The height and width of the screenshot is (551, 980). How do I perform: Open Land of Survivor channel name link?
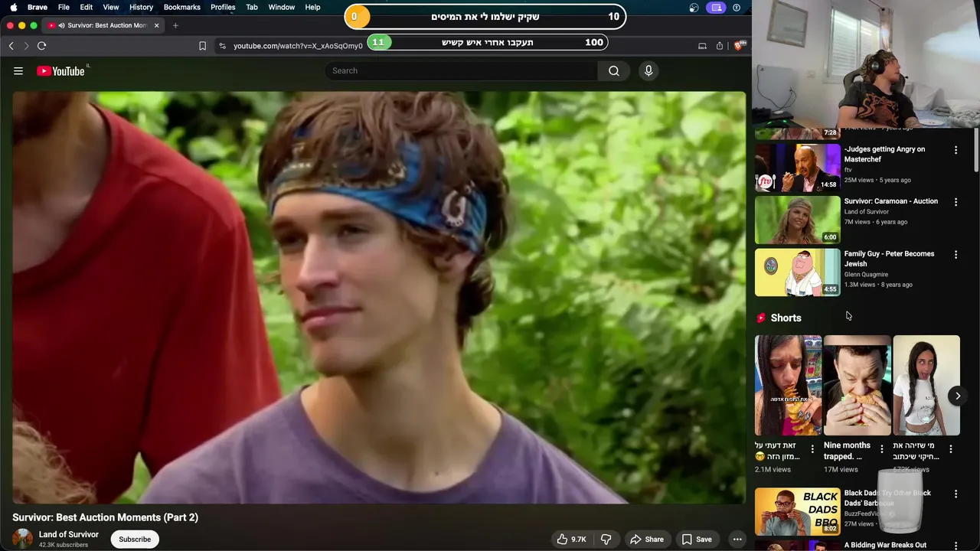pos(69,534)
